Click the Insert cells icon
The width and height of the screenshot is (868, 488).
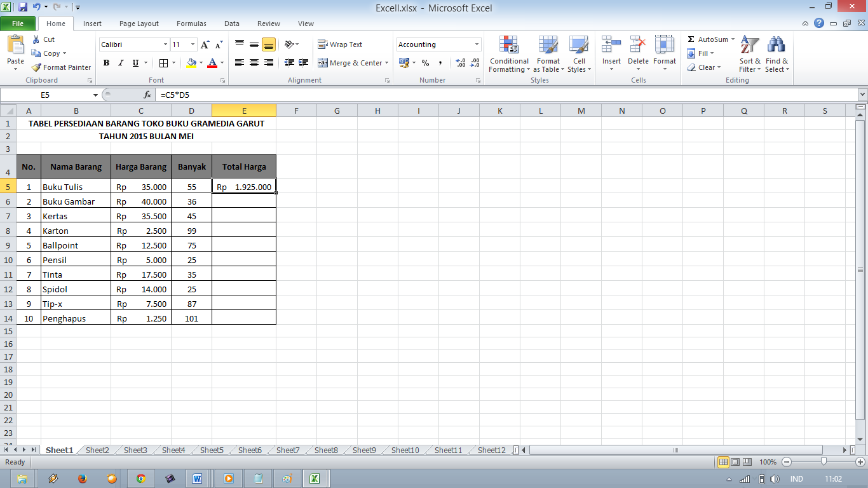(x=611, y=44)
